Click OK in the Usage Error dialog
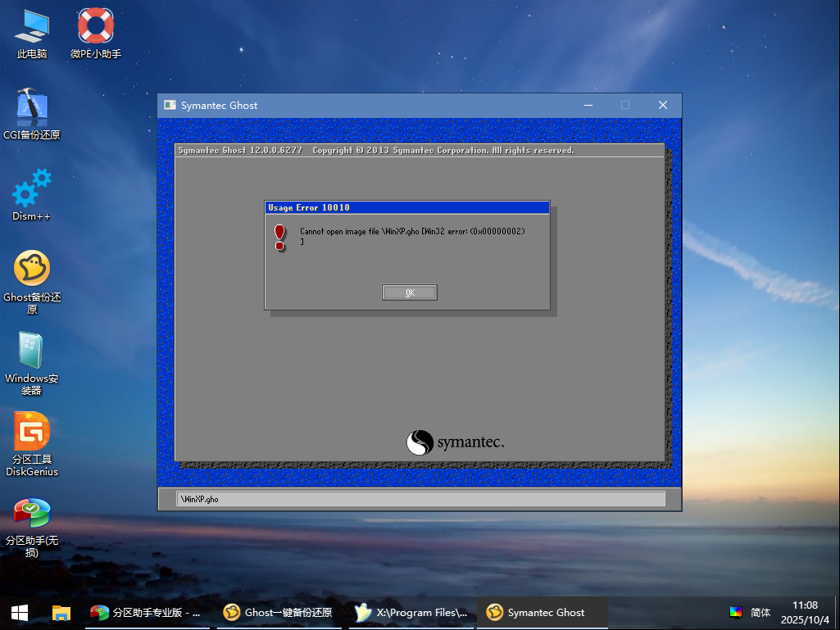Viewport: 840px width, 630px height. pyautogui.click(x=409, y=292)
